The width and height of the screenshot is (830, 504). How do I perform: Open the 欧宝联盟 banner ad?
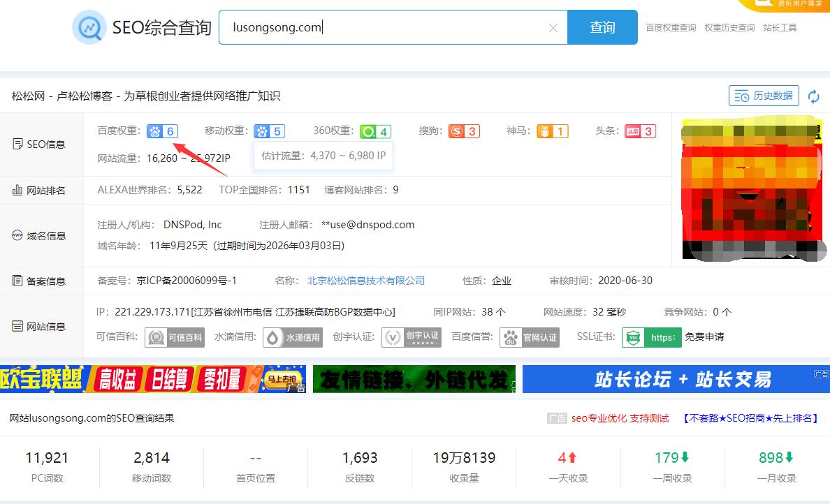point(153,378)
